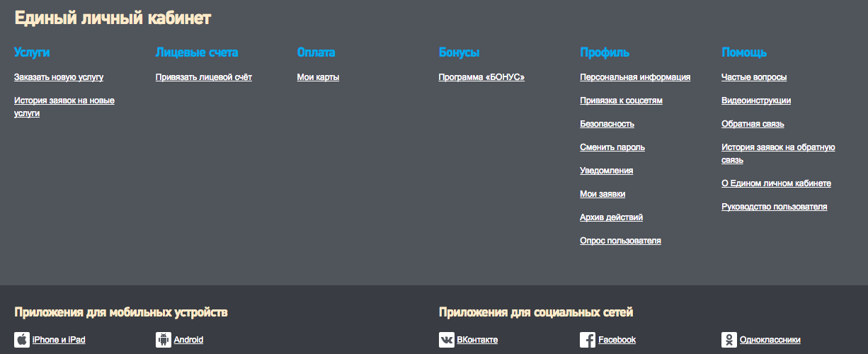Click the Профиль section heading
The image size is (868, 354).
point(605,52)
